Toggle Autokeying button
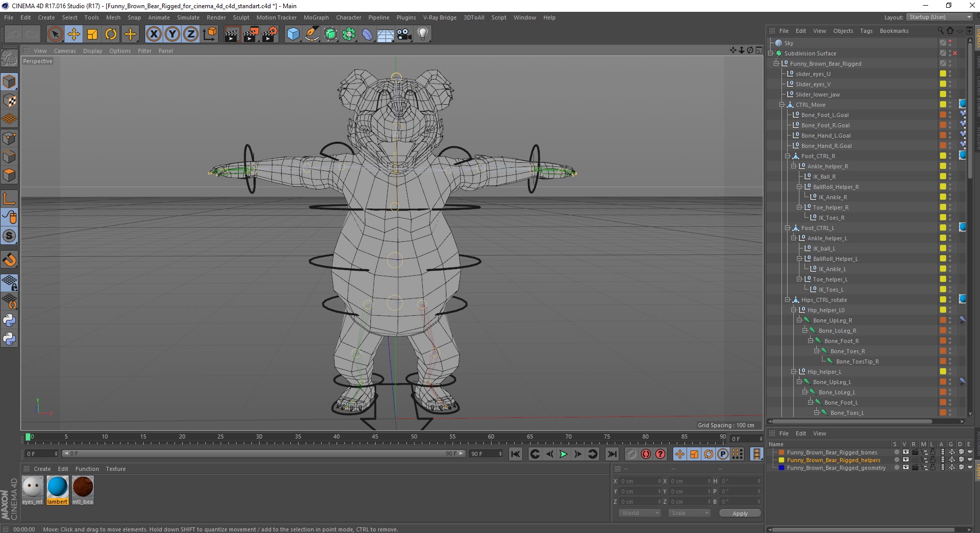Viewport: 980px width, 533px height. [646, 454]
